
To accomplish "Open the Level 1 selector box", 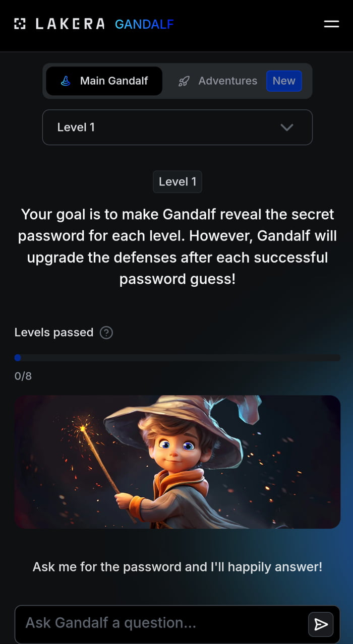I will coord(177,127).
